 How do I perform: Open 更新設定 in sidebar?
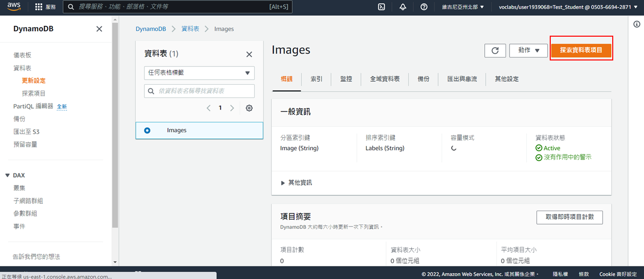[x=34, y=81]
